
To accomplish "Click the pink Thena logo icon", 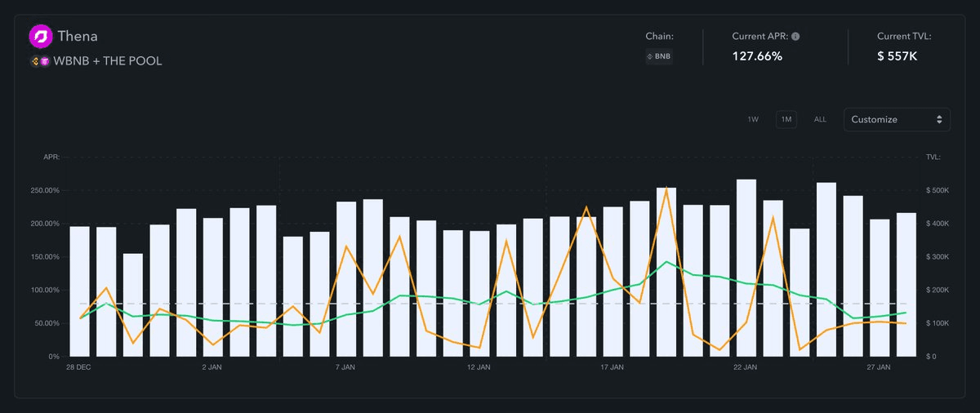I will click(x=40, y=37).
